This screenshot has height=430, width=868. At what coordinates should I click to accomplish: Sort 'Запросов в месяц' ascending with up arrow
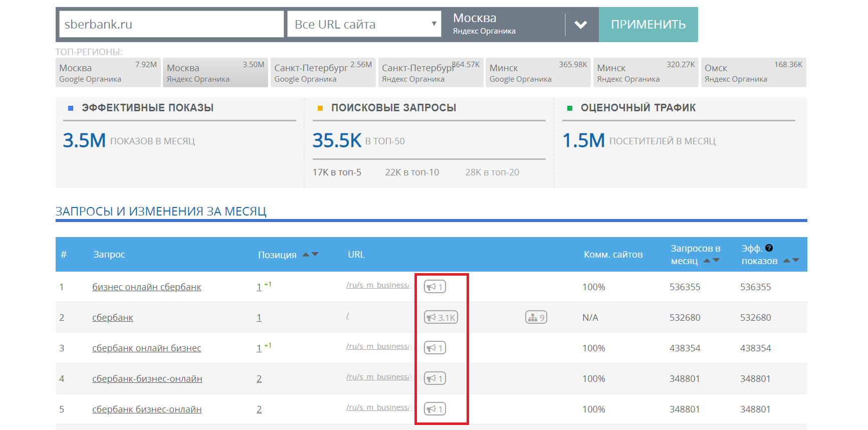click(x=707, y=261)
